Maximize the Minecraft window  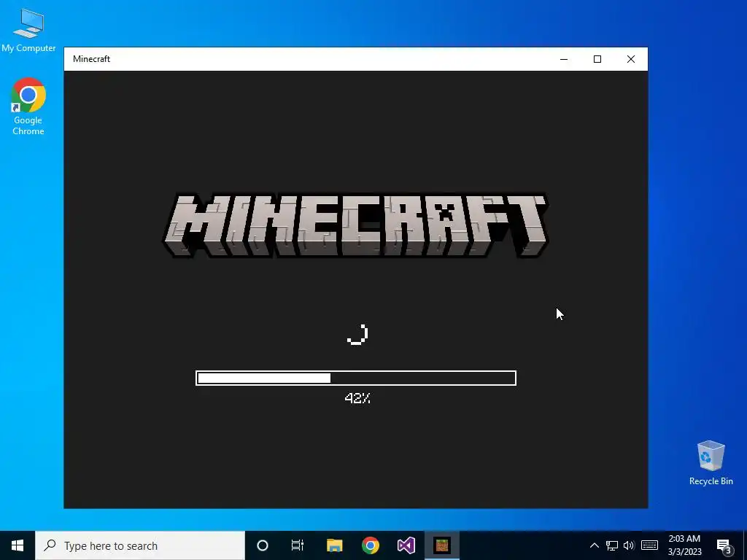[x=597, y=59]
